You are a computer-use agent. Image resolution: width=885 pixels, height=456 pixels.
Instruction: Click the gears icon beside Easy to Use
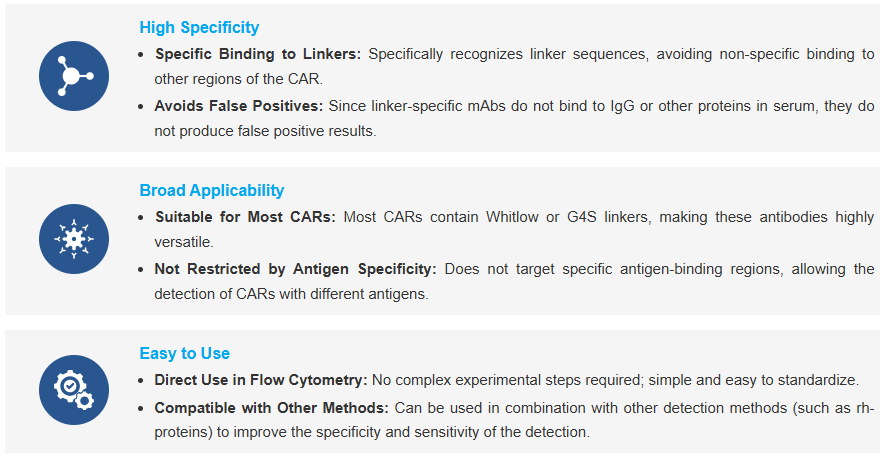tap(74, 390)
